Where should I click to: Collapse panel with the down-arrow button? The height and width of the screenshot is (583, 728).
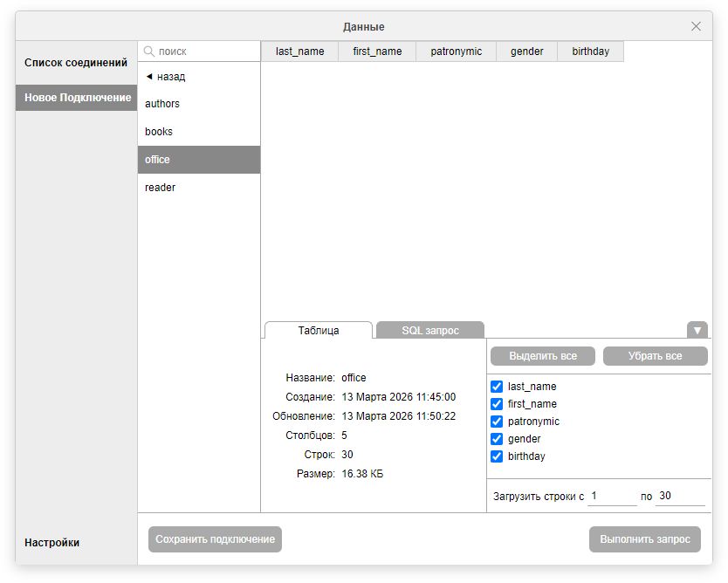(697, 330)
